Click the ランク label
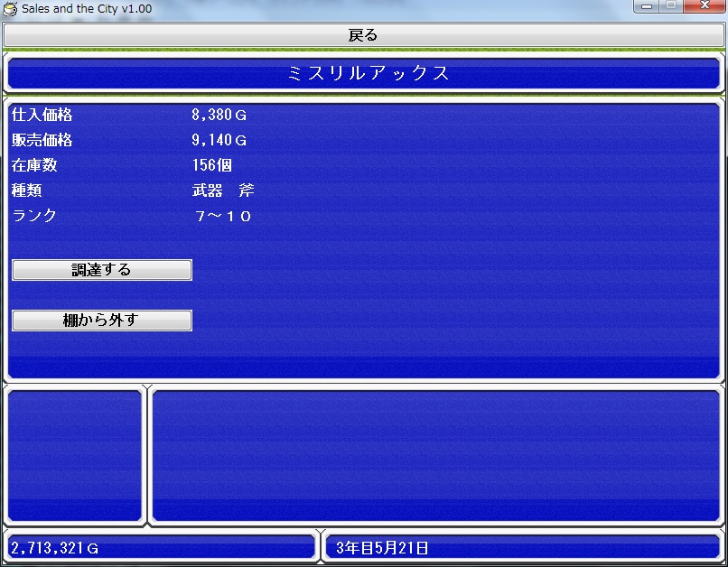The image size is (728, 567). coord(34,215)
